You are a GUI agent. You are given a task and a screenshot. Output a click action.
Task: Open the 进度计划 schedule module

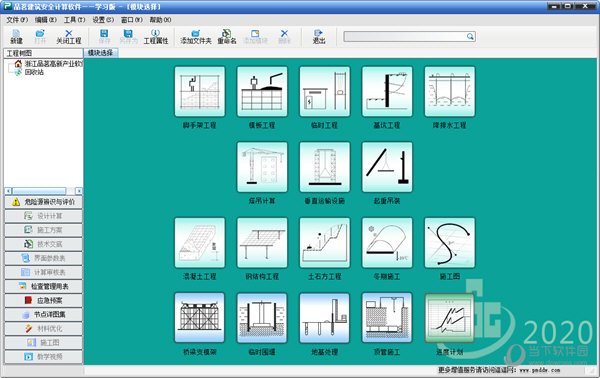pos(450,318)
